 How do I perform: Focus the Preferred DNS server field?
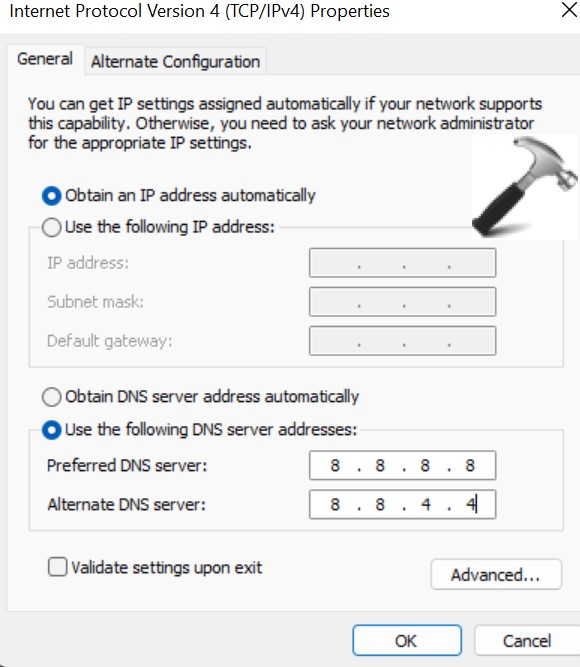click(403, 465)
